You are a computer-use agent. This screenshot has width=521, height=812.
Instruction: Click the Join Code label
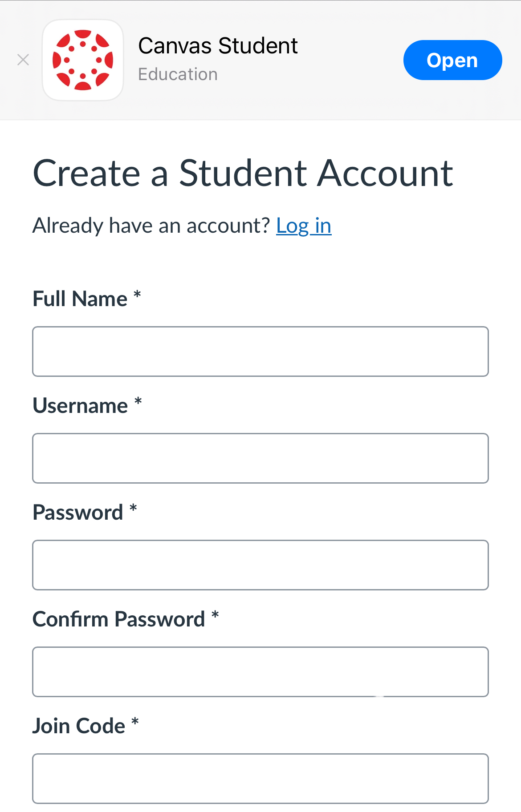[79, 726]
